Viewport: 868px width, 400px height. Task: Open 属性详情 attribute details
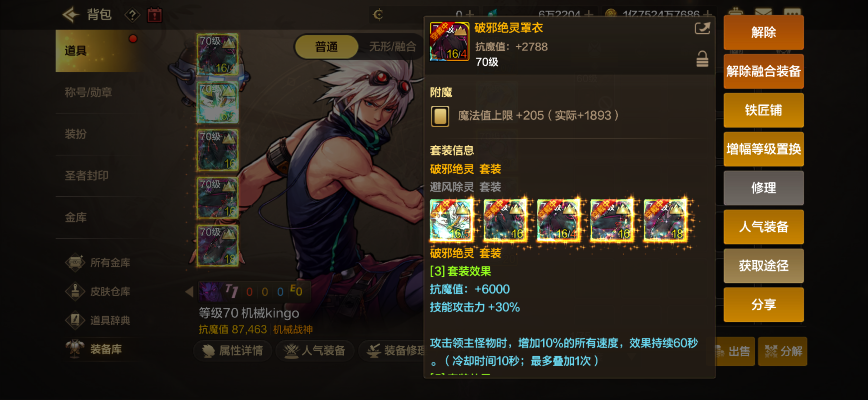pyautogui.click(x=233, y=351)
